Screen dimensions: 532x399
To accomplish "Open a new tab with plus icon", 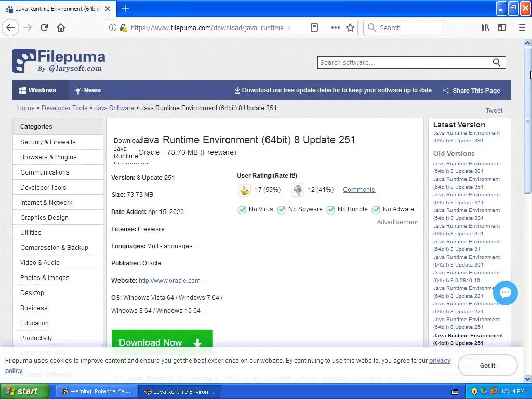I will tap(125, 8).
